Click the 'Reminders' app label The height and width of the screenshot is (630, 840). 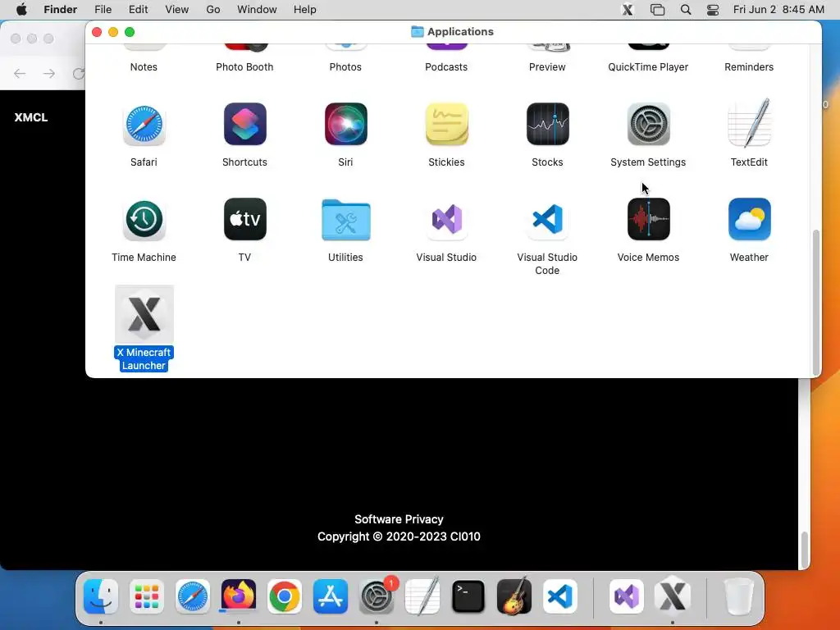click(x=749, y=67)
